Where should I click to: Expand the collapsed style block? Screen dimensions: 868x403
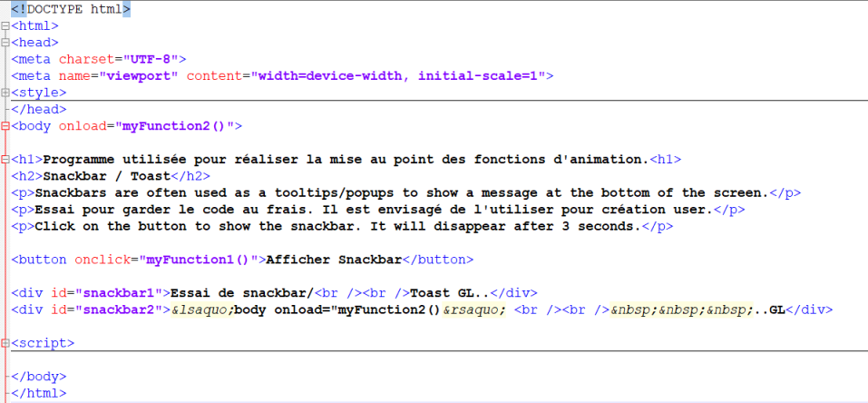(5, 93)
